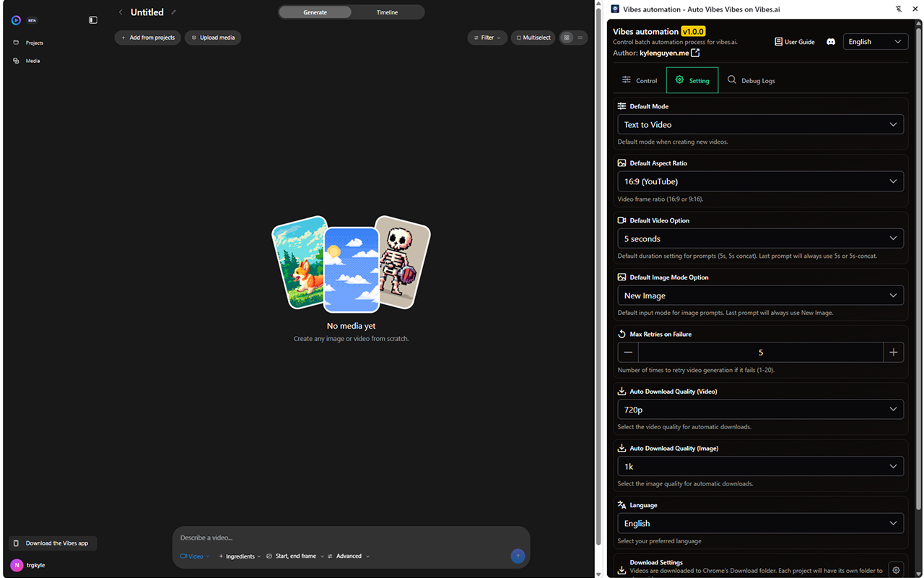Expand the Default Aspect Ratio dropdown
The height and width of the screenshot is (578, 924).
(761, 181)
